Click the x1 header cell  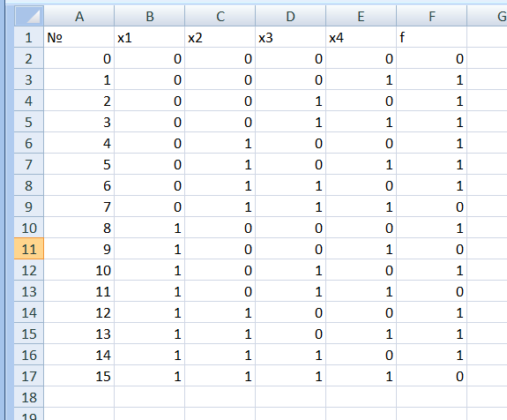coord(150,37)
